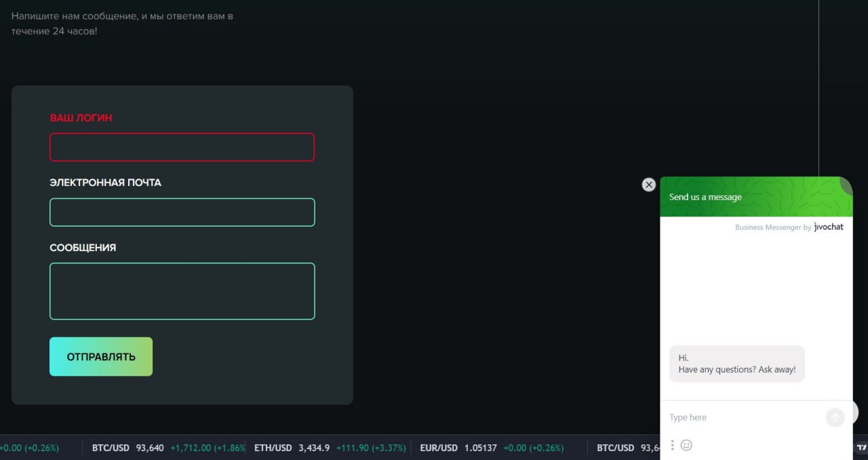This screenshot has width=868, height=460.
Task: Focus the 'Type here' chat input
Action: click(x=744, y=417)
